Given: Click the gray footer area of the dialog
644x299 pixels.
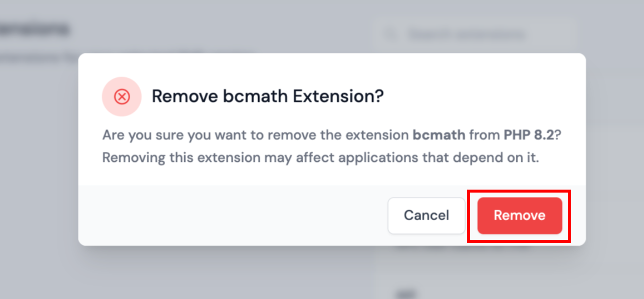Looking at the screenshot, I should tap(198, 215).
